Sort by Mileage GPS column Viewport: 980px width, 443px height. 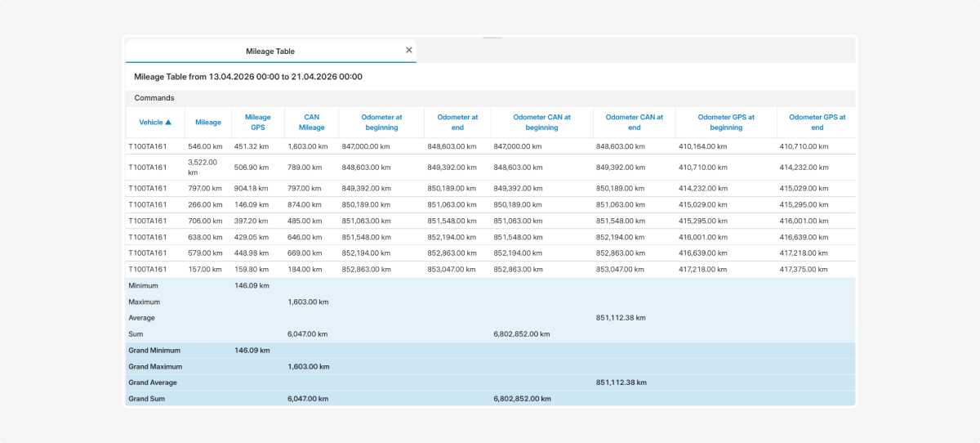[257, 123]
